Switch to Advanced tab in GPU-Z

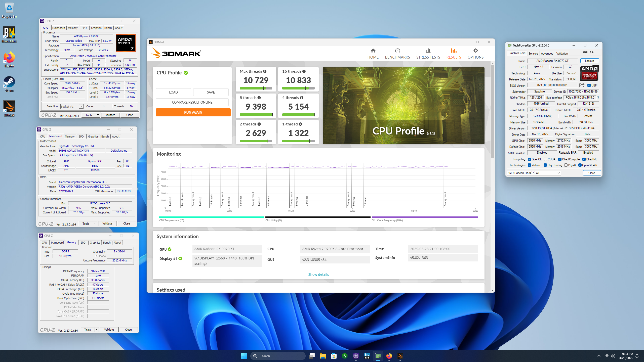point(547,54)
